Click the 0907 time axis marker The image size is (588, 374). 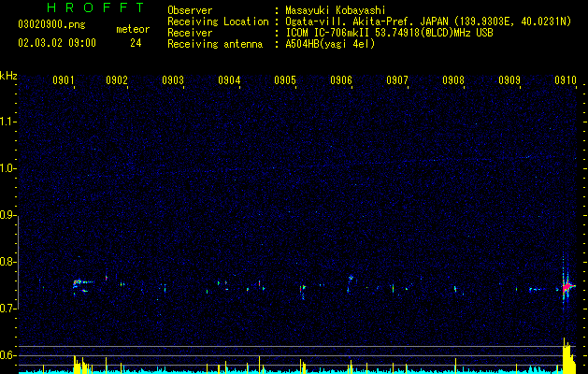click(x=397, y=80)
